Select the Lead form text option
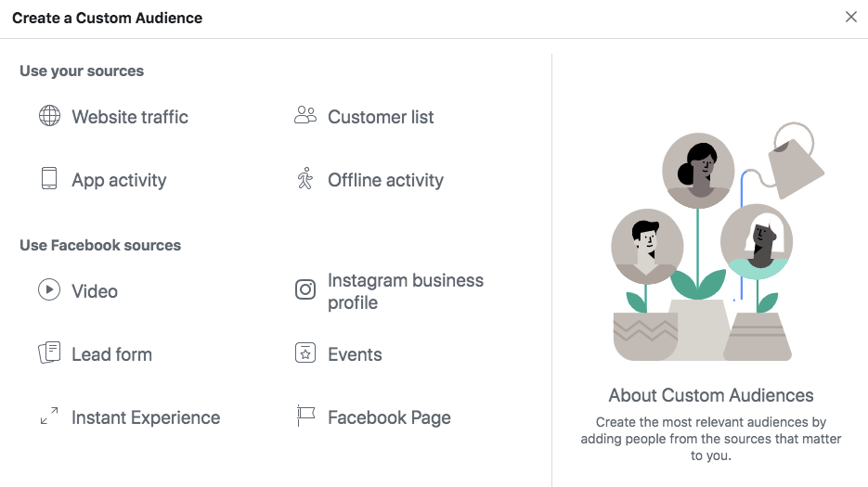The image size is (868, 487). (111, 354)
